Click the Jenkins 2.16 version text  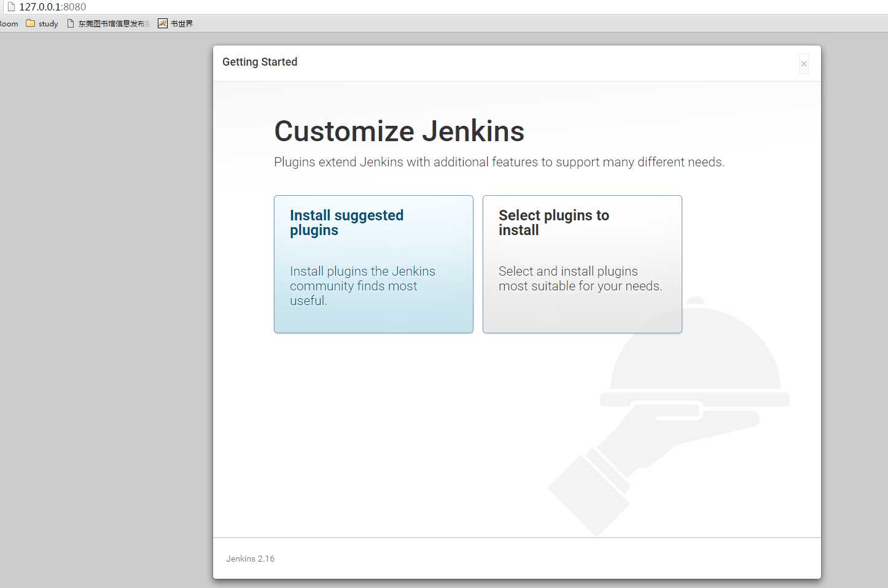click(x=250, y=559)
